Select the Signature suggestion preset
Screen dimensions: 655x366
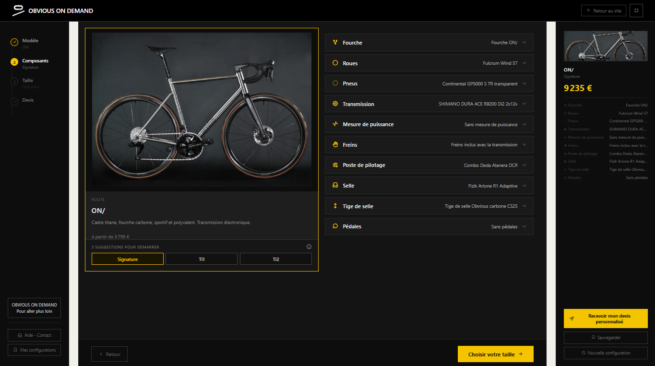[x=127, y=259]
